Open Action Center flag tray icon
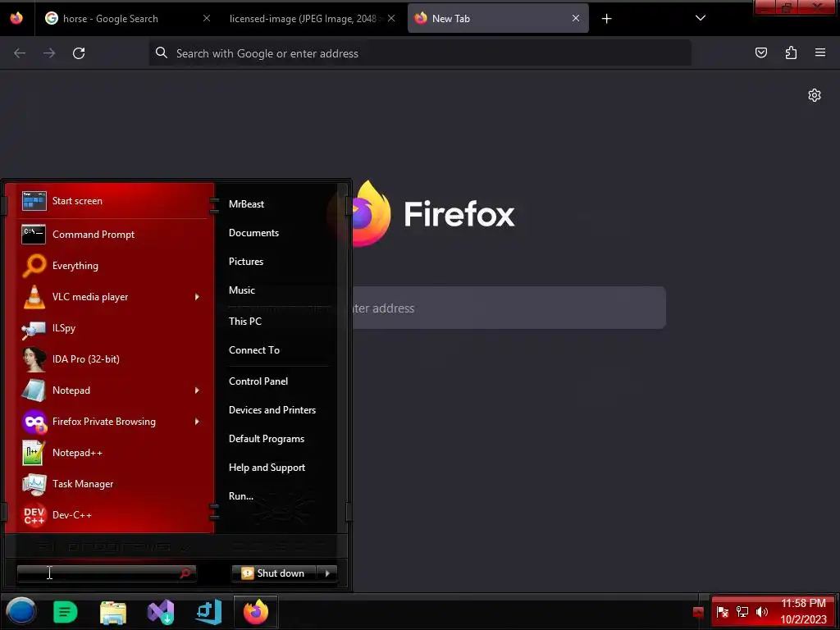Screen dimensions: 840x630 (x=722, y=612)
